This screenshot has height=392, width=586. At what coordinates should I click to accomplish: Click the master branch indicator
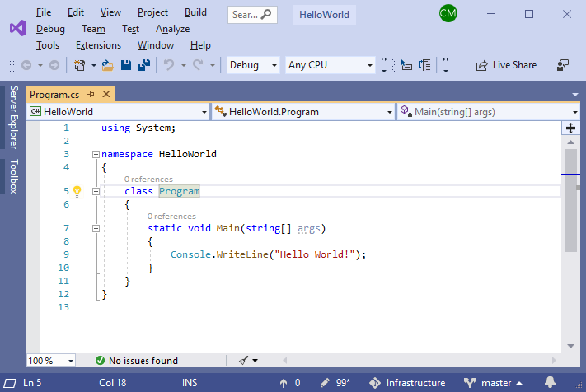tap(493, 383)
